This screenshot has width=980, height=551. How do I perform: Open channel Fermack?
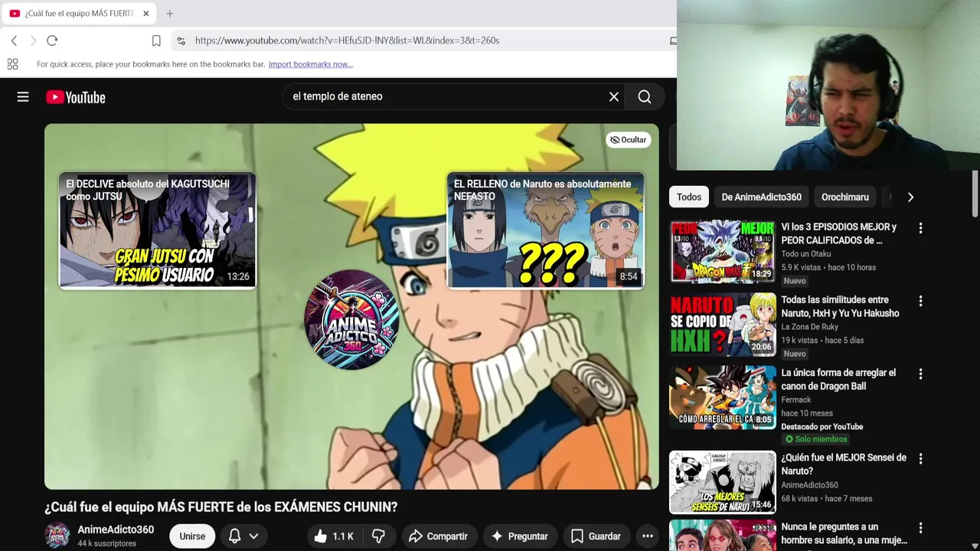pos(795,399)
